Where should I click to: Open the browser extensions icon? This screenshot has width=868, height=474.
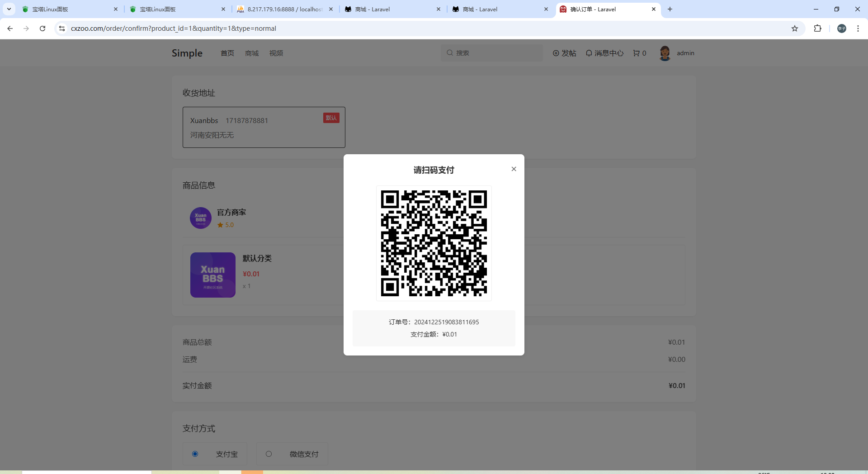point(817,28)
